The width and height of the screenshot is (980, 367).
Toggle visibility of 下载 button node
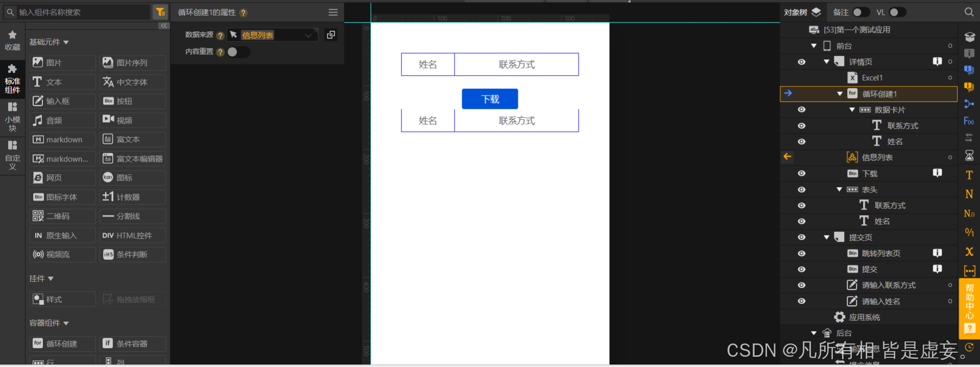coord(801,173)
